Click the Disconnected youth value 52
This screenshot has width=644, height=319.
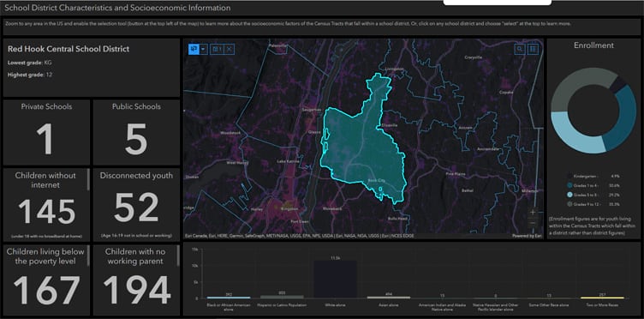pyautogui.click(x=136, y=208)
